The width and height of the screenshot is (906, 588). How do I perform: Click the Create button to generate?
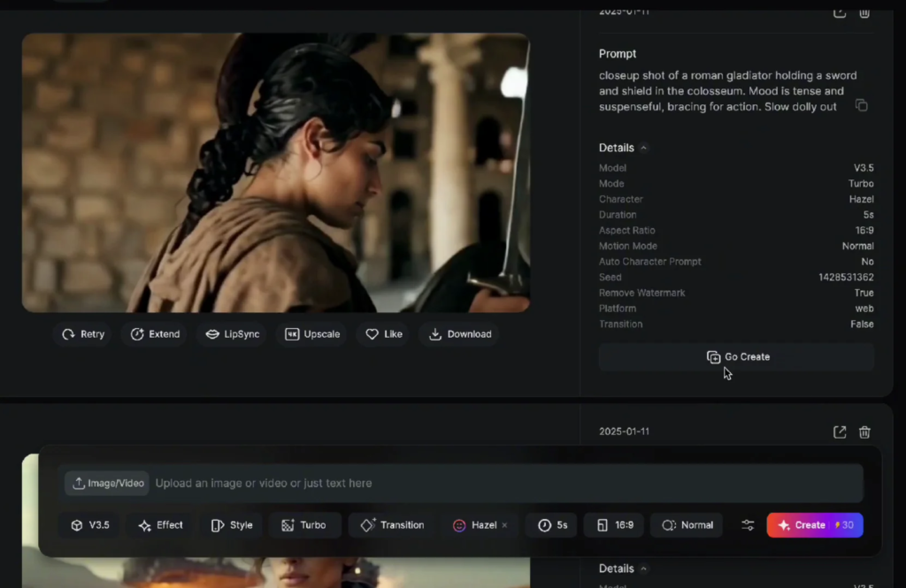pos(814,525)
